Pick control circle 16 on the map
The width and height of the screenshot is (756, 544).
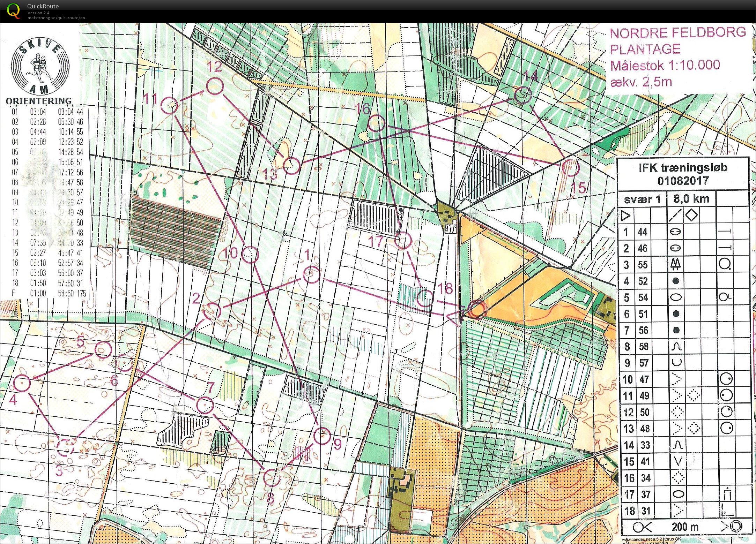point(377,123)
